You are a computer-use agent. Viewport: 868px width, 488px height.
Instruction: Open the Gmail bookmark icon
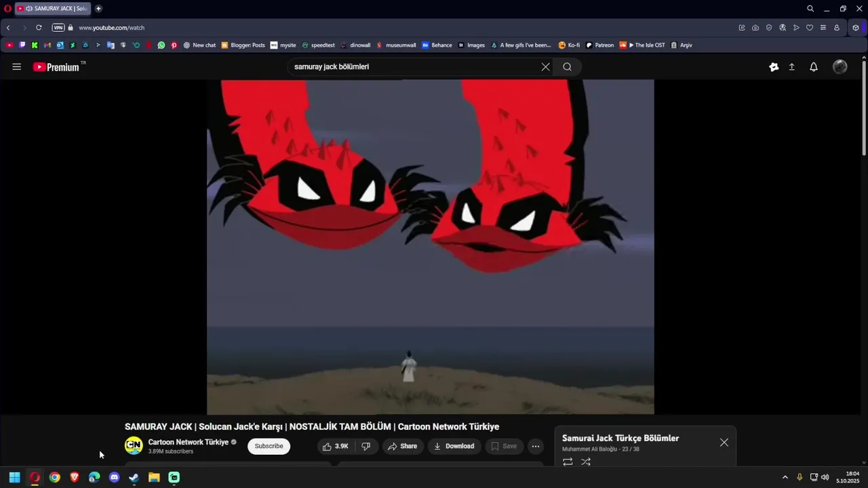47,45
